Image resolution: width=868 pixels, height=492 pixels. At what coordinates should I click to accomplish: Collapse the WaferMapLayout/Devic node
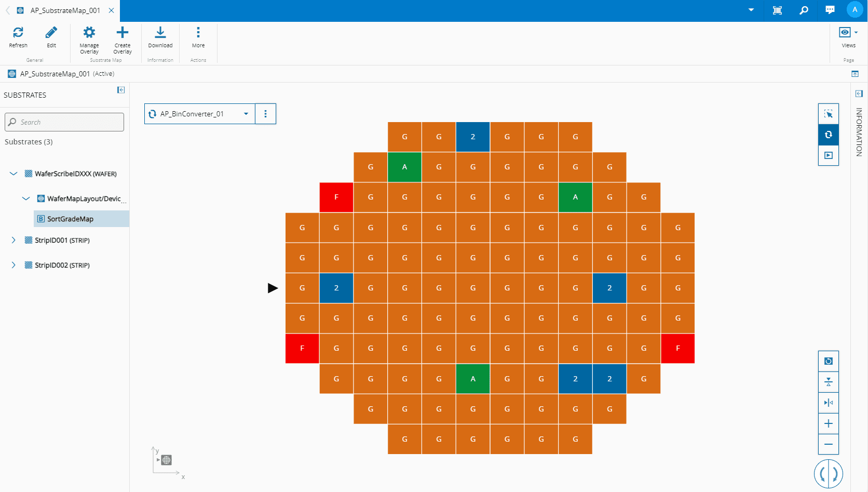coord(26,198)
